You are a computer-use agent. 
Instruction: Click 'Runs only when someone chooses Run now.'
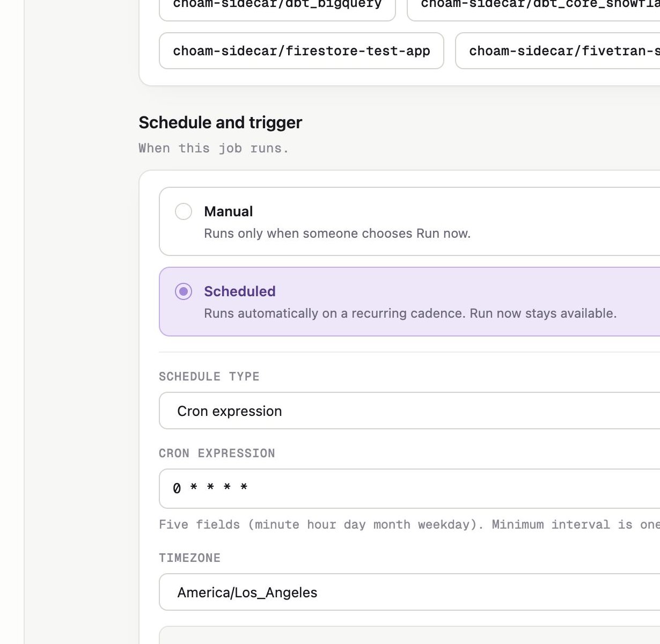click(337, 233)
